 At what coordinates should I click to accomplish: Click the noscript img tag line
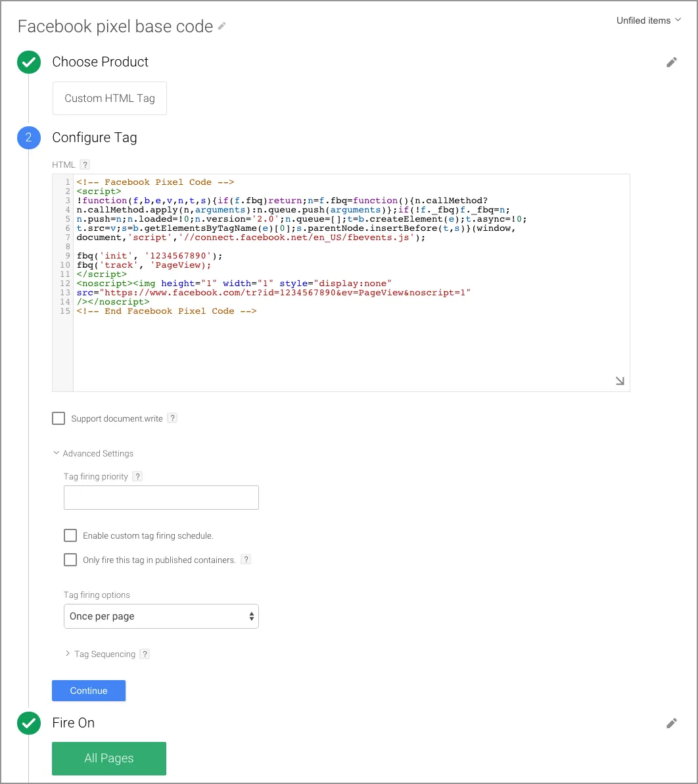click(x=234, y=283)
